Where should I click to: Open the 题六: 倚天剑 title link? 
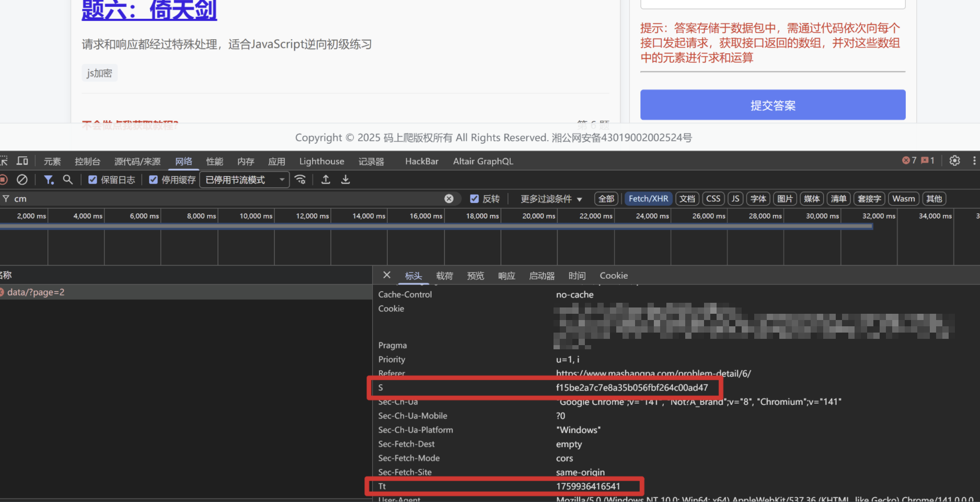pos(149,10)
